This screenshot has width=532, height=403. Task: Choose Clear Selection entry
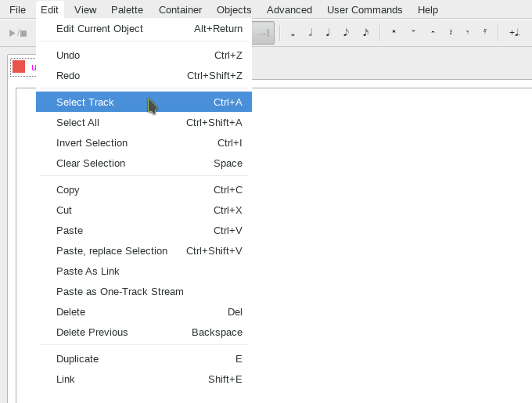coord(144,164)
